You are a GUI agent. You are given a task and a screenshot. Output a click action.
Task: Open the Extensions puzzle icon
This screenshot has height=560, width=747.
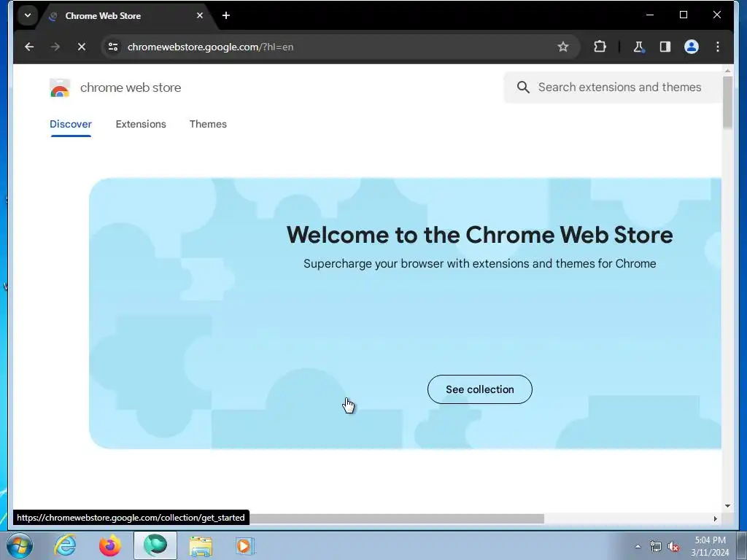(x=600, y=47)
